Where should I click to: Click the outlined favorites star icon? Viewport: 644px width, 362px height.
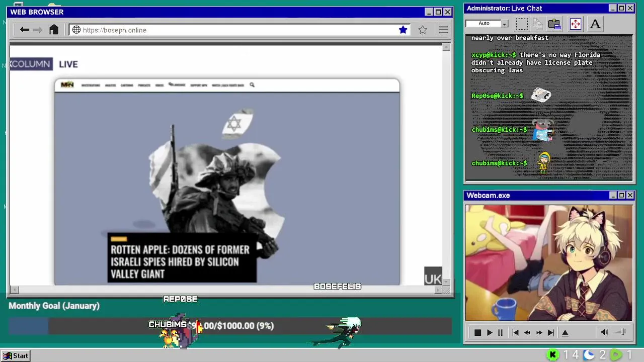[x=423, y=30]
